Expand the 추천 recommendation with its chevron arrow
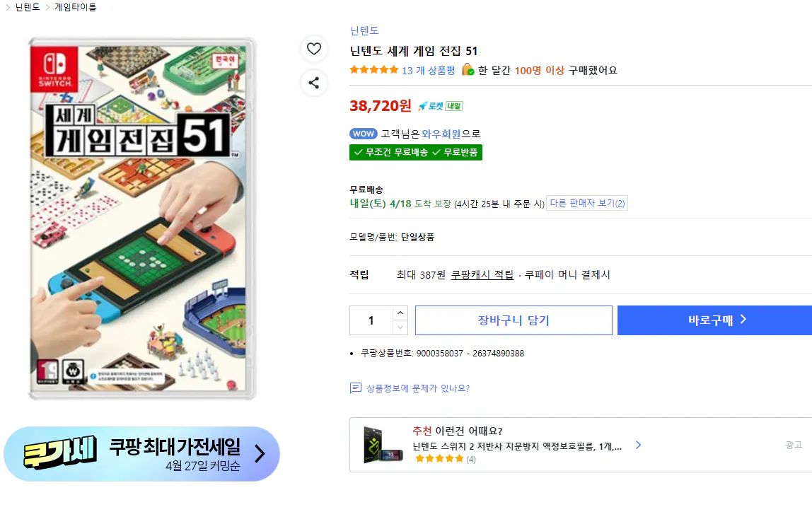Screen dimensions: 812x512 tap(638, 444)
